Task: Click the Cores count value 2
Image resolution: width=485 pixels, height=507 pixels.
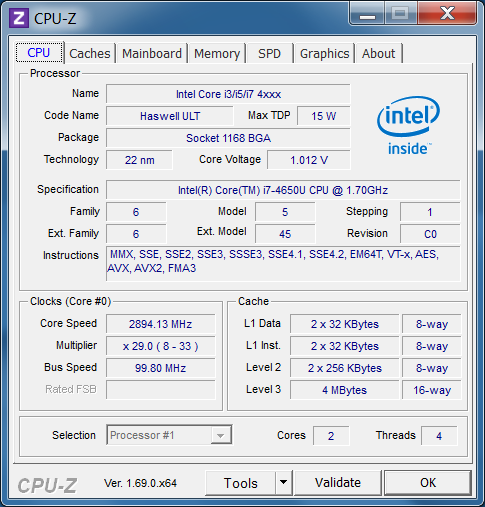Action: pyautogui.click(x=331, y=436)
